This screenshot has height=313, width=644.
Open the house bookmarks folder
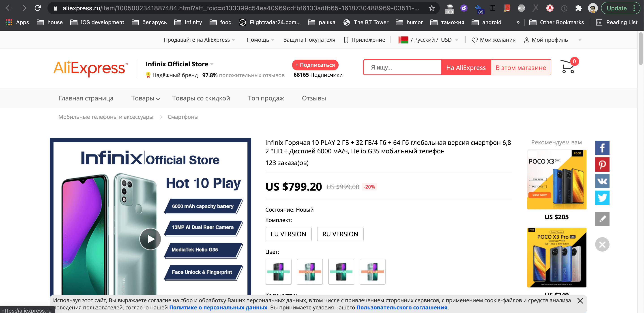(50, 22)
